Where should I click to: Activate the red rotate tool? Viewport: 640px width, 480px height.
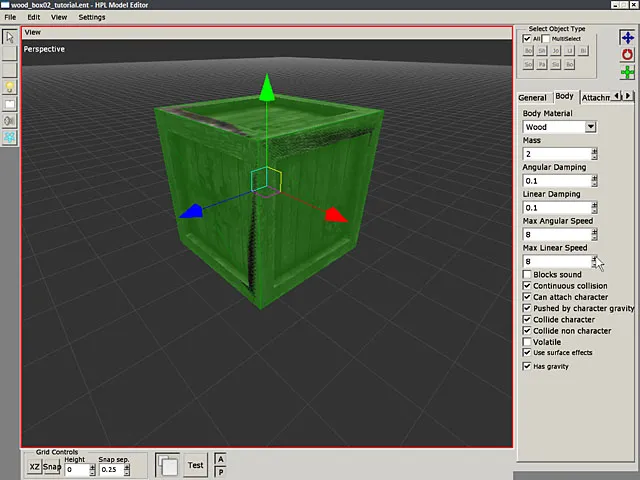627,55
